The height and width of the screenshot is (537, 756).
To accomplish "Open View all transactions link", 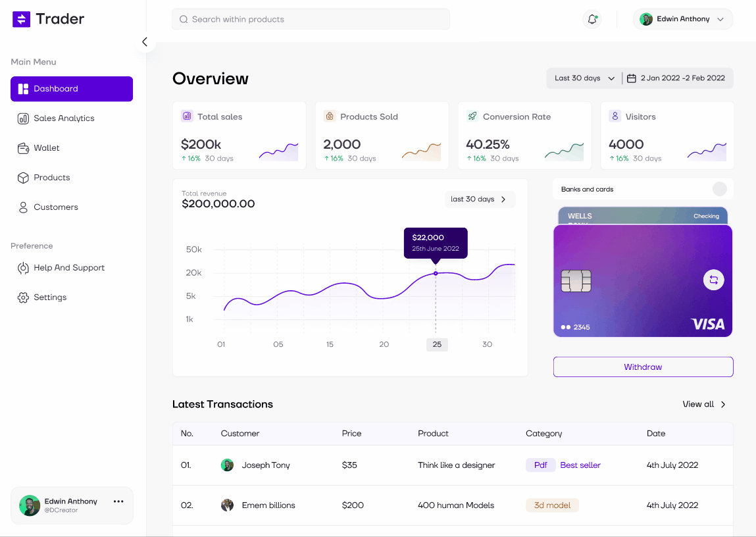I will (x=703, y=404).
